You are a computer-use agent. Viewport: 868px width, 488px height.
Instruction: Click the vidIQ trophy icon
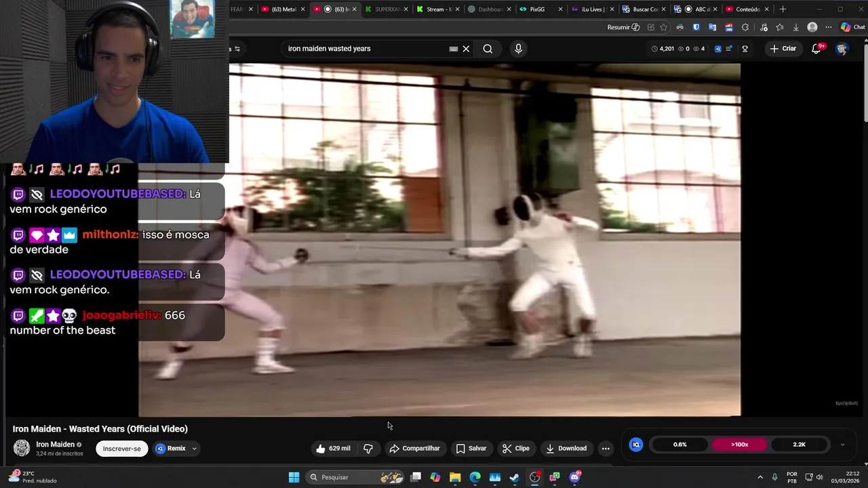click(745, 49)
